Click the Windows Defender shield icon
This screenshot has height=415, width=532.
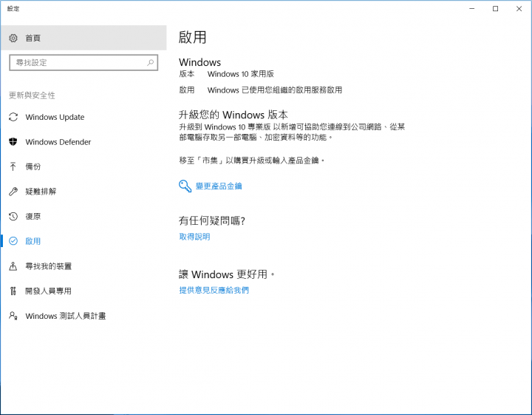(13, 142)
